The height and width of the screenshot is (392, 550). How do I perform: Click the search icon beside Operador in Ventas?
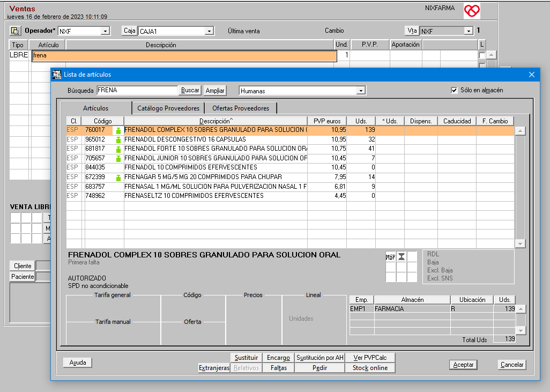pyautogui.click(x=15, y=31)
